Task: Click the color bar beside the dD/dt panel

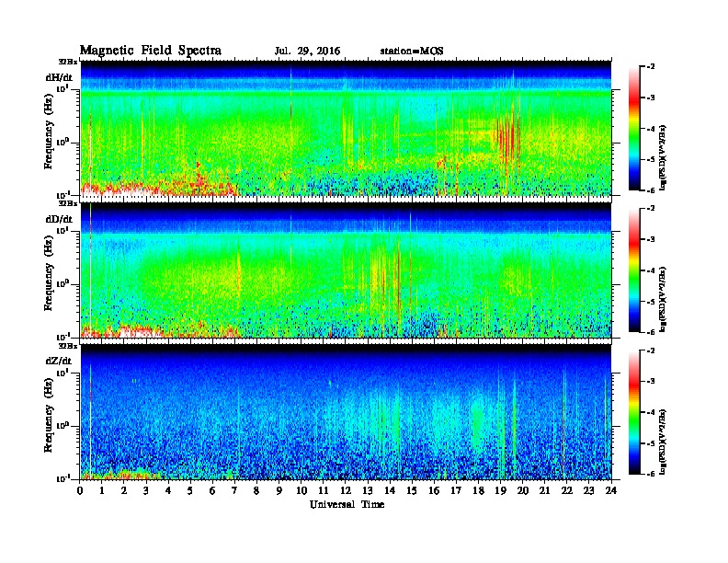Action: pos(633,270)
